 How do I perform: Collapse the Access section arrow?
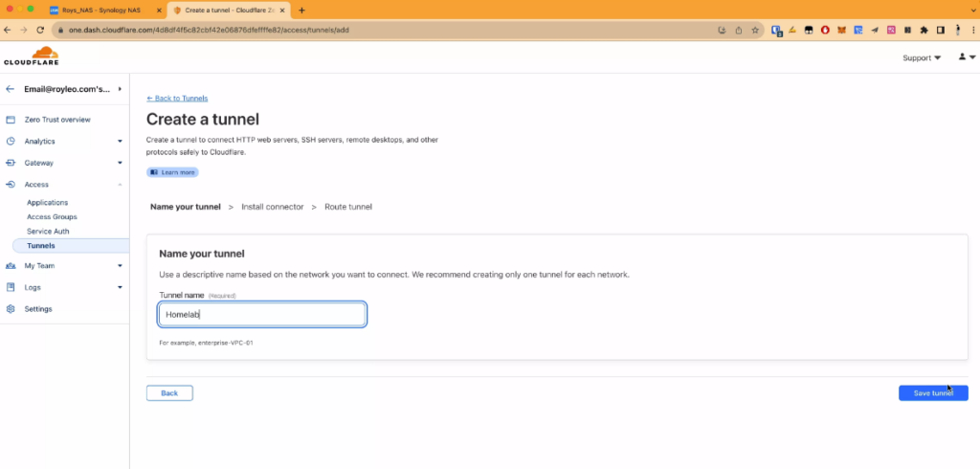coord(120,185)
